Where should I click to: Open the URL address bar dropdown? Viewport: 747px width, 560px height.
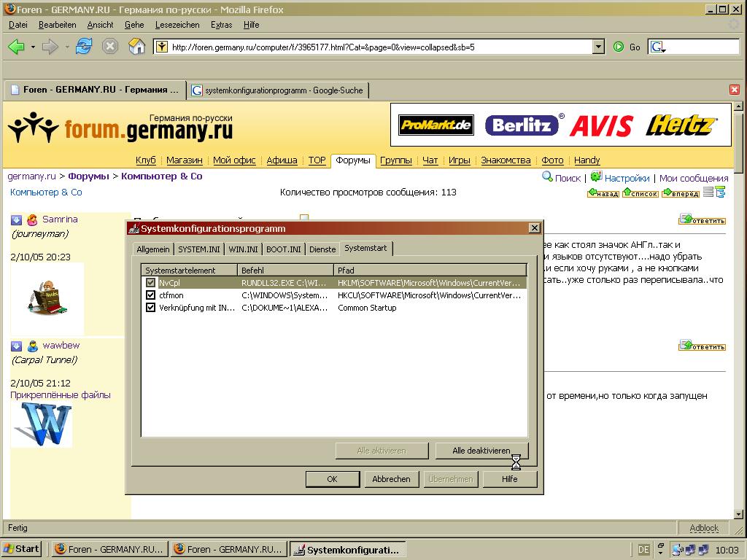click(x=598, y=47)
